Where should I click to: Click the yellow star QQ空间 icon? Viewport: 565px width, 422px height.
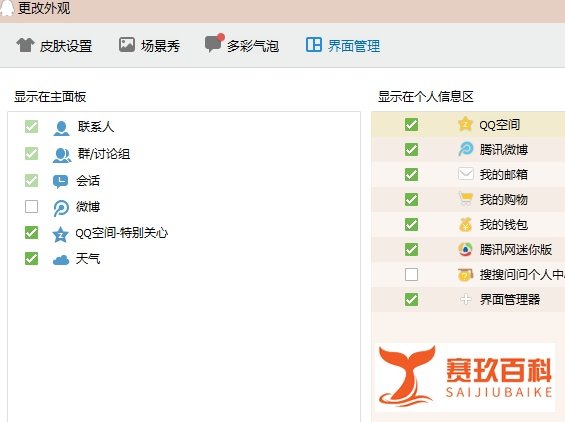[465, 124]
